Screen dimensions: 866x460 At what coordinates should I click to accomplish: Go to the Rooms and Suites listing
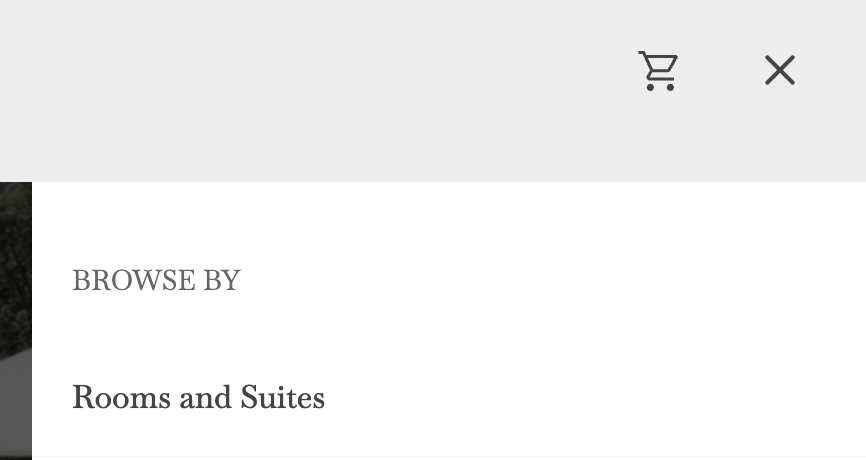198,397
